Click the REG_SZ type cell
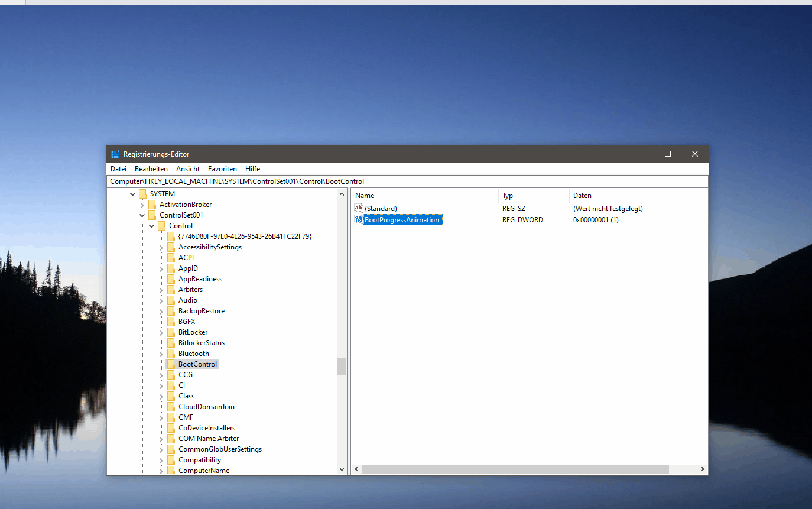812x509 pixels. 514,209
